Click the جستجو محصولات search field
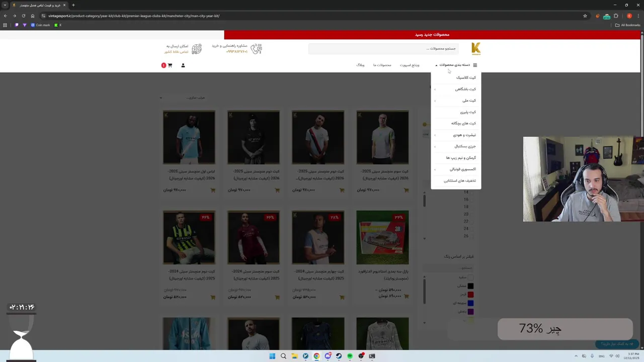Viewport: 644px width, 362px height. 383,49
